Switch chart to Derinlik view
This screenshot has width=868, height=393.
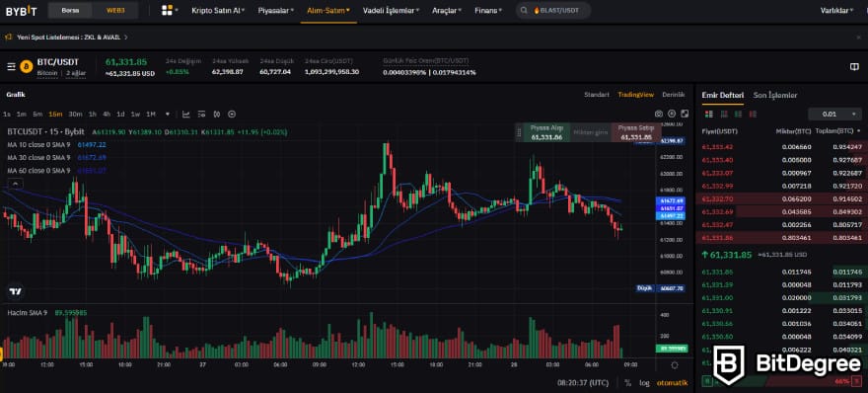pos(674,95)
